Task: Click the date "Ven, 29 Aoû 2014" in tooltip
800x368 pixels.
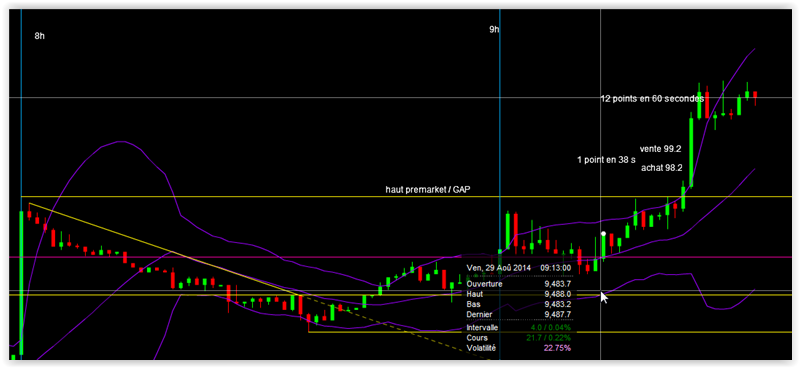Action: (x=498, y=267)
